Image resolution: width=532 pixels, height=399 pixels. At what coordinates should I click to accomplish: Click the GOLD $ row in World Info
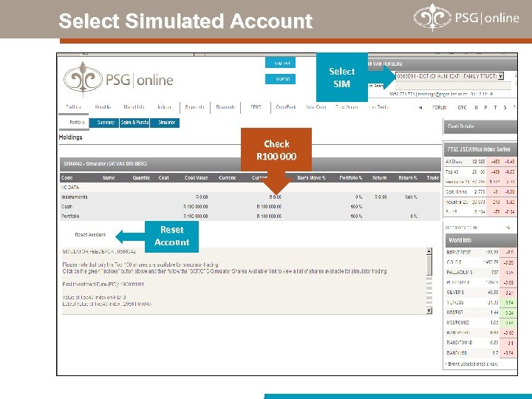click(x=481, y=262)
